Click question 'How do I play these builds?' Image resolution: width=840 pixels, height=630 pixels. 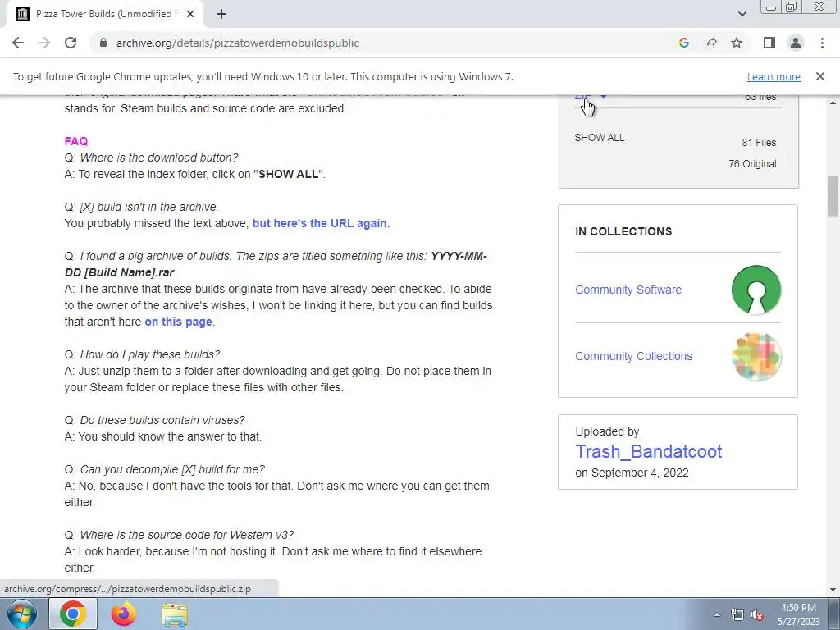pos(150,354)
